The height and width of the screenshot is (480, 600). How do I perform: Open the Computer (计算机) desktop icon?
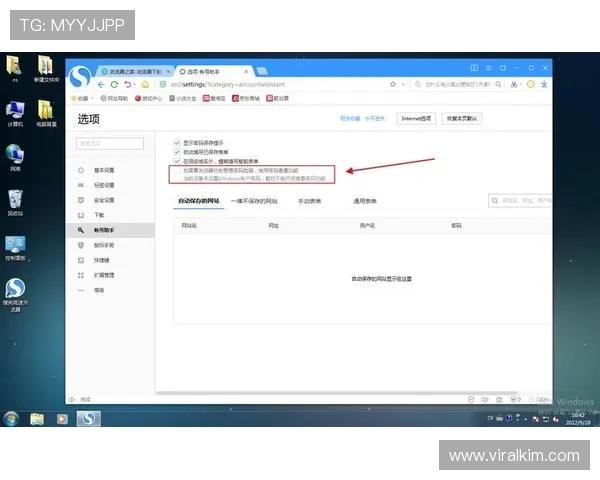pyautogui.click(x=16, y=111)
